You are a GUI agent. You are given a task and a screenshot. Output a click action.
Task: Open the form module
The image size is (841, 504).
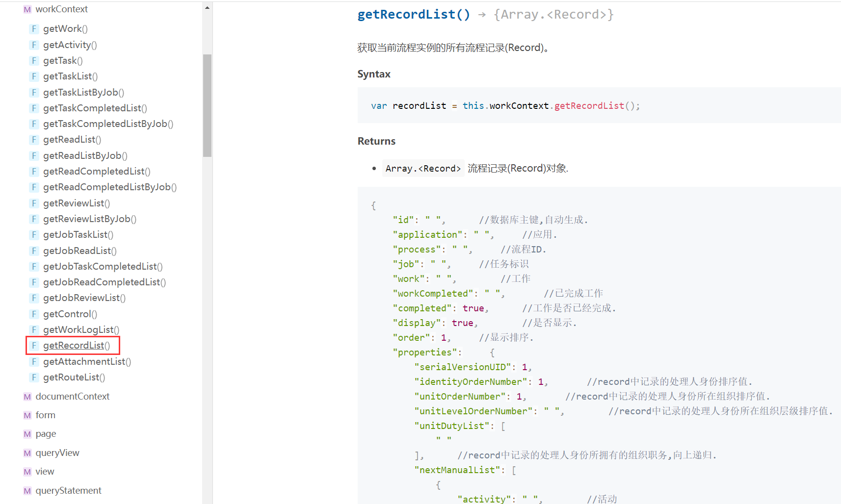click(46, 415)
